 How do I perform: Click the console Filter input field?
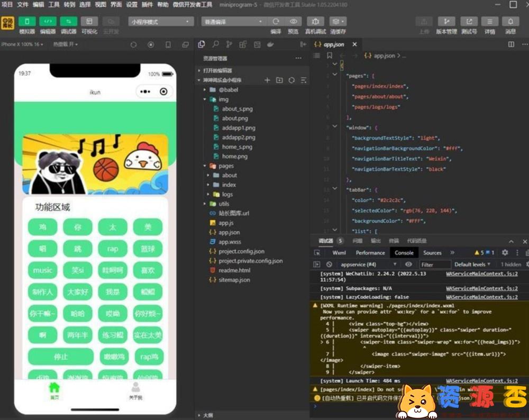pos(434,264)
